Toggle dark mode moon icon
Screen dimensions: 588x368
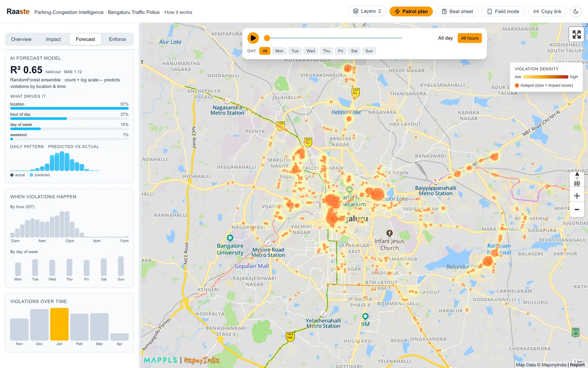click(576, 11)
